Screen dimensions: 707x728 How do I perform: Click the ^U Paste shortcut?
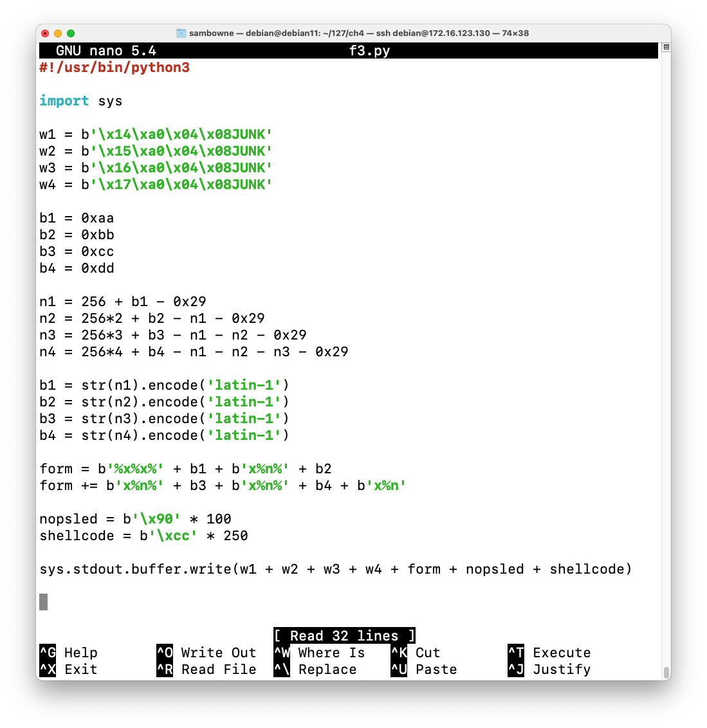coord(424,669)
